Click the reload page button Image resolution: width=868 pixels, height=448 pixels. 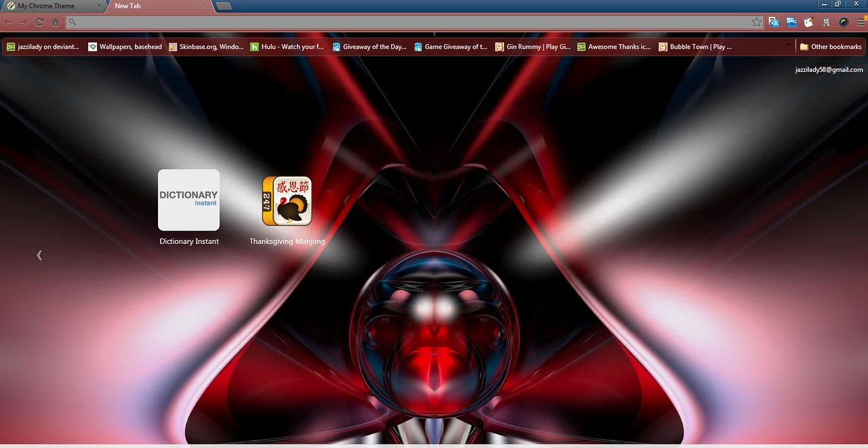39,22
